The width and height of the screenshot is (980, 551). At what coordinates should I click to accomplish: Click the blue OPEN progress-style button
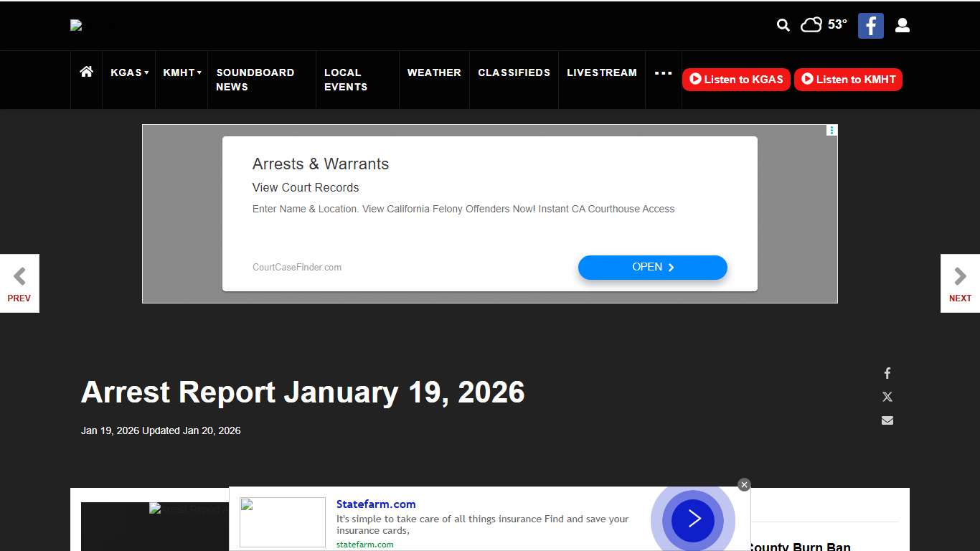[x=652, y=267]
